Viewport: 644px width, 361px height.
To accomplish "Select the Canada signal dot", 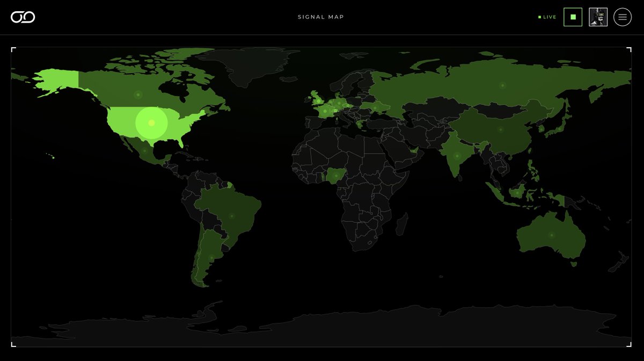I will [x=138, y=95].
